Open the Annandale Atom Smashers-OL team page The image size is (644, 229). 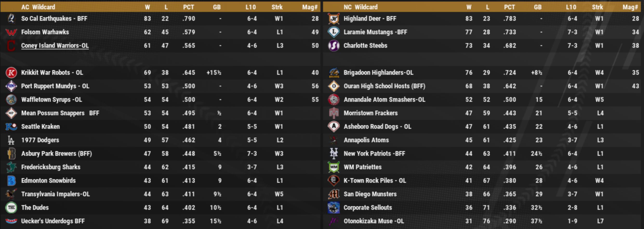point(384,100)
